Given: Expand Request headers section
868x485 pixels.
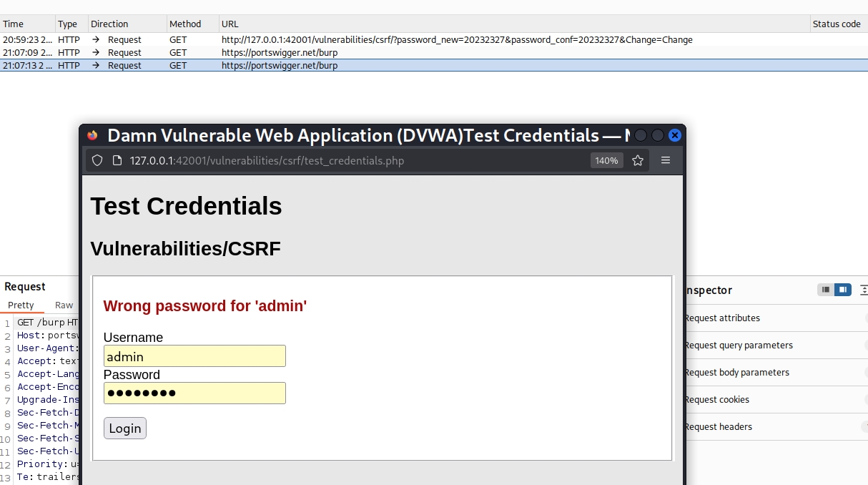Looking at the screenshot, I should tap(776, 426).
